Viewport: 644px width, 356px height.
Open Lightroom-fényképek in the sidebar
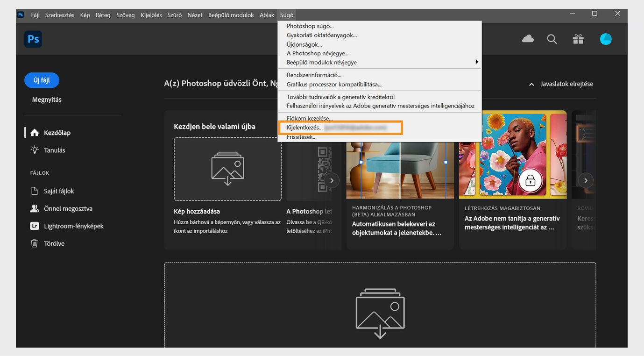point(74,226)
